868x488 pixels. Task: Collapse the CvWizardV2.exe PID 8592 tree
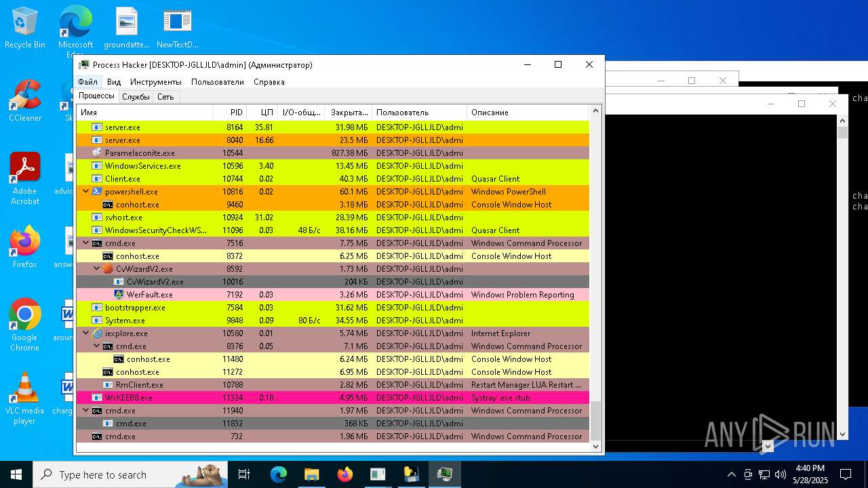(96, 269)
